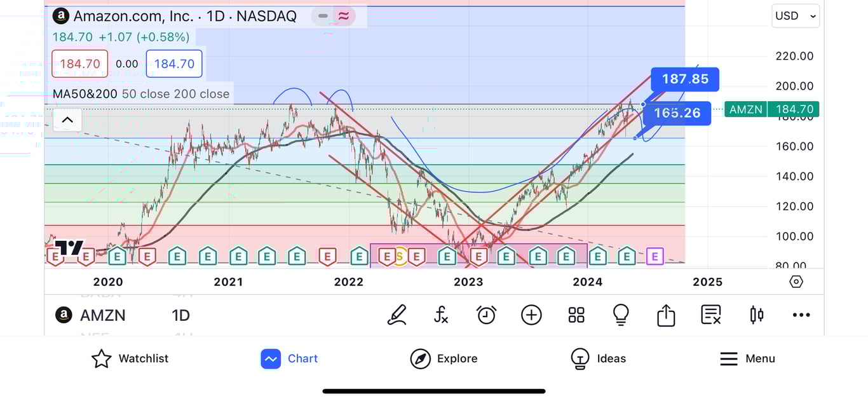The width and height of the screenshot is (868, 401).
Task: Tap the purple upcoming earnings E marker
Action: pos(655,256)
